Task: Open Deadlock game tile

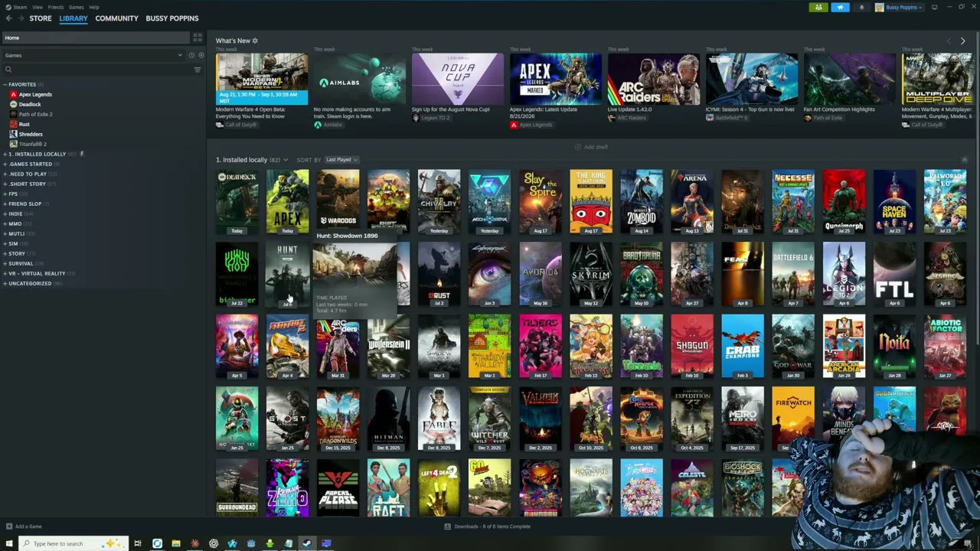Action: (x=237, y=201)
